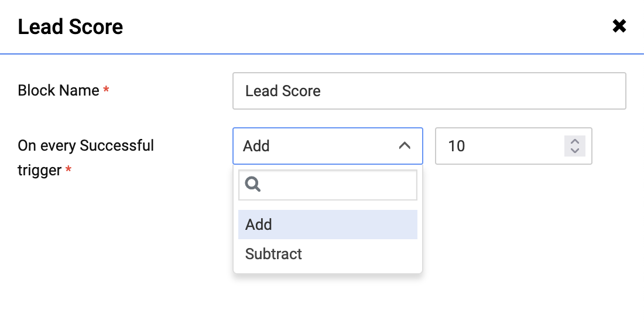Click the selected Add value in combo box

point(256,146)
